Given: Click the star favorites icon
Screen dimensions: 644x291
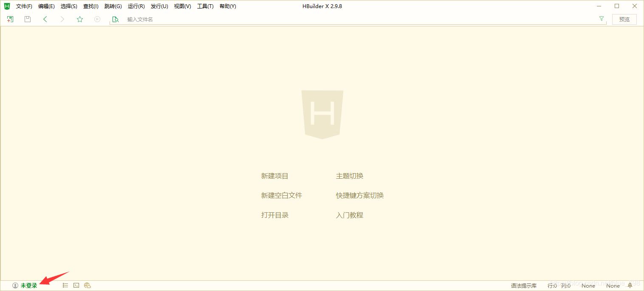Looking at the screenshot, I should 79,19.
